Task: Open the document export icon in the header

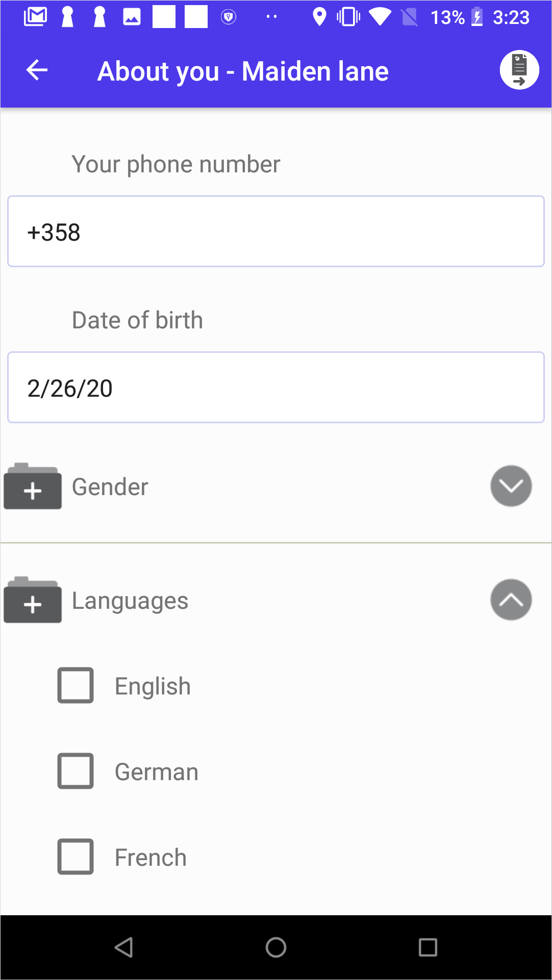Action: coord(519,70)
